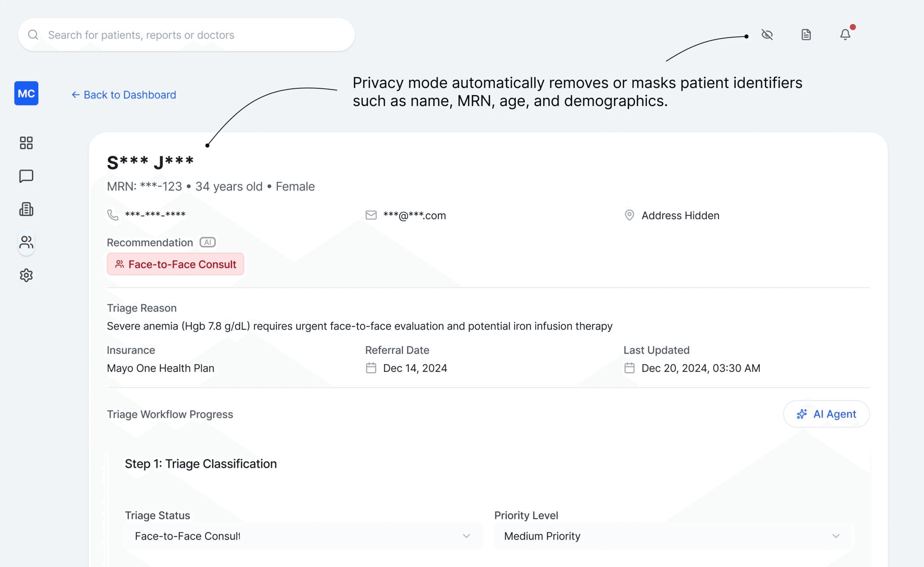Focus the patient search field
924x567 pixels.
[195, 35]
